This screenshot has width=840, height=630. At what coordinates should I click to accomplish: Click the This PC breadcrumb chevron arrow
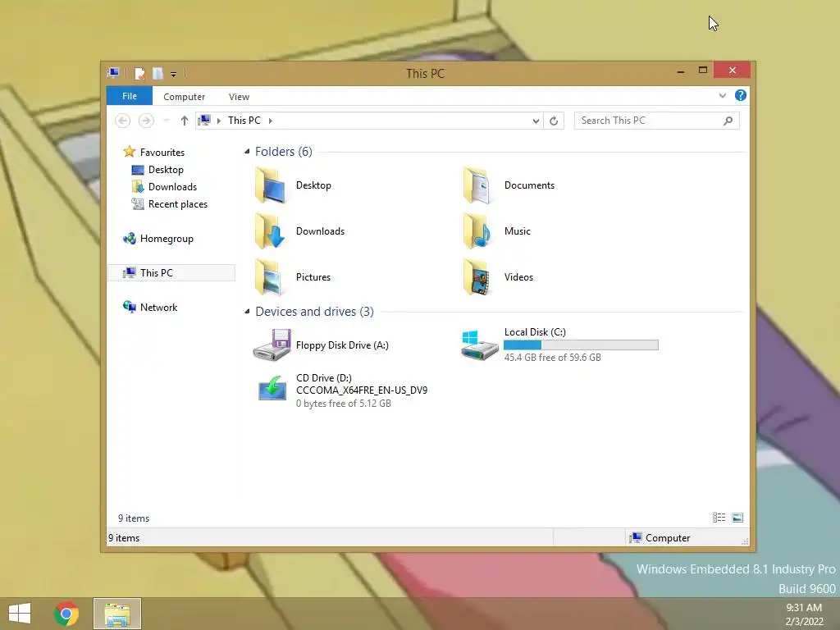click(x=271, y=121)
